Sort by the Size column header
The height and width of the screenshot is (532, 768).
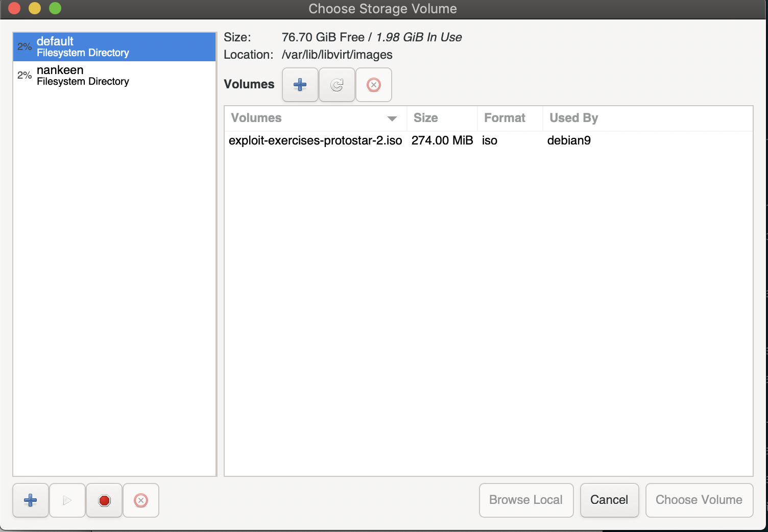[x=442, y=118]
